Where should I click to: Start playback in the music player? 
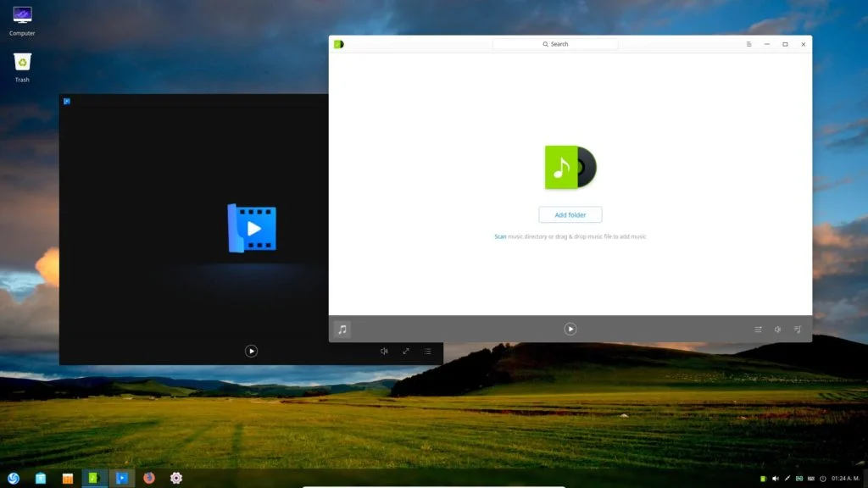coord(570,330)
